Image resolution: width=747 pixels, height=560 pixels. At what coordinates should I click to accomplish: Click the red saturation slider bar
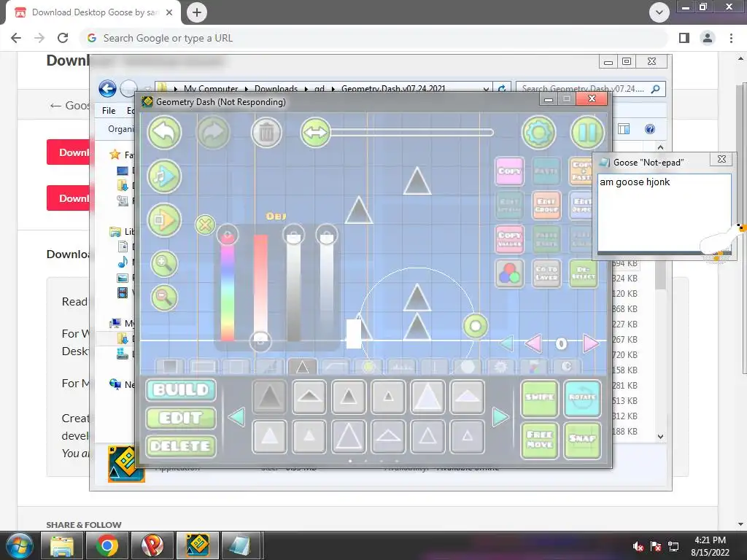coord(260,286)
